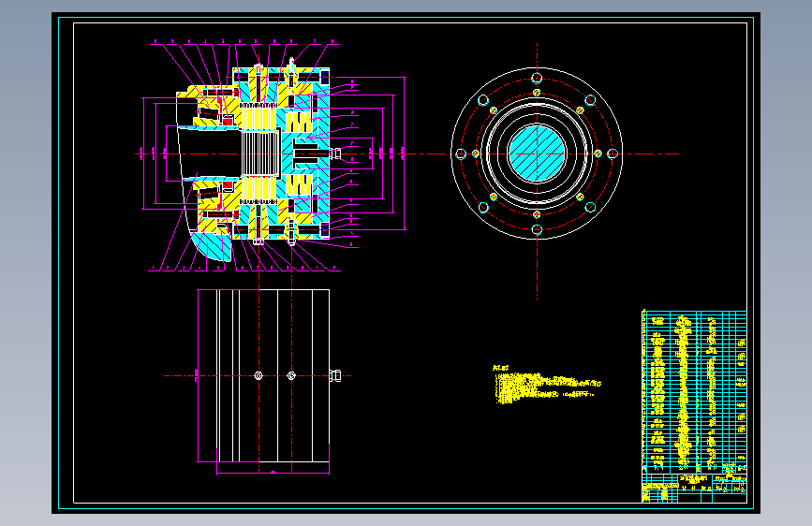
Task: Select the cyan hatched shaft circle in the front view
Action: tap(537, 153)
